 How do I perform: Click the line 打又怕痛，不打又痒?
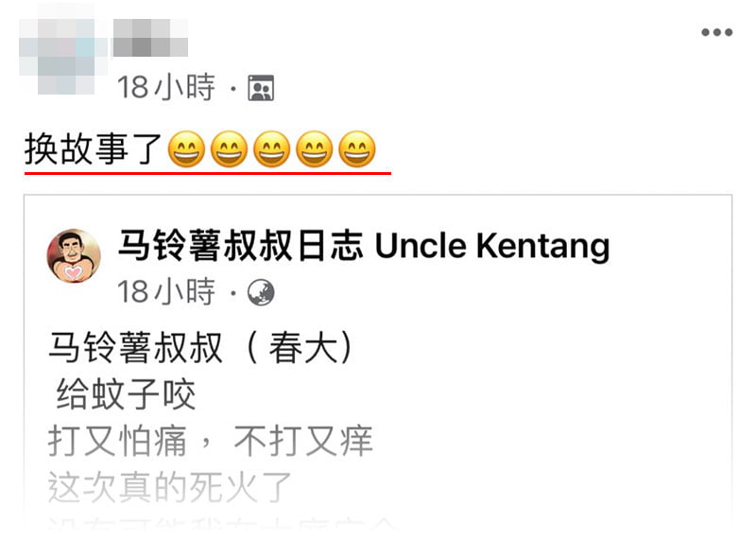pos(211,441)
